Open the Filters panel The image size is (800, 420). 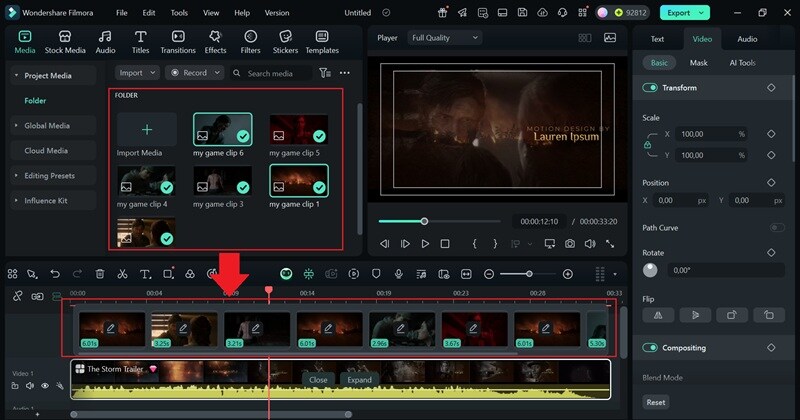pos(250,42)
